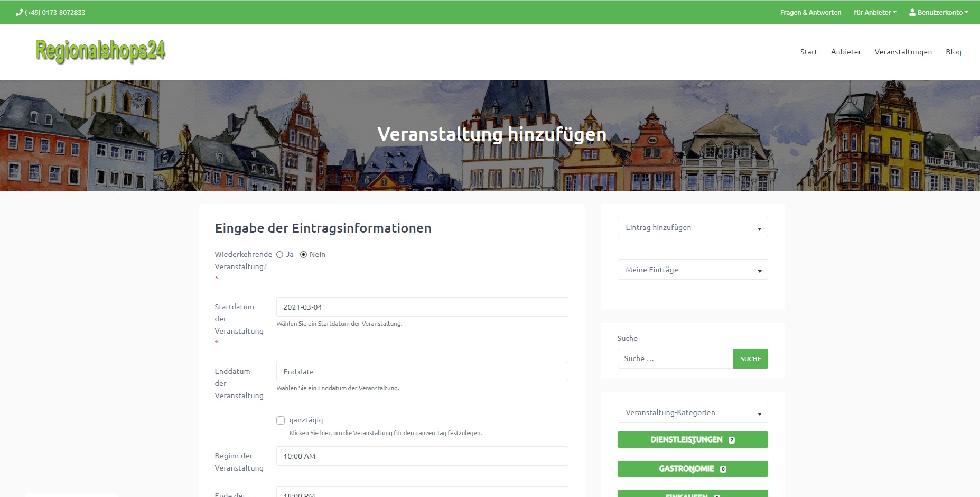Image resolution: width=980 pixels, height=497 pixels.
Task: Click the phone icon in top bar
Action: click(19, 12)
